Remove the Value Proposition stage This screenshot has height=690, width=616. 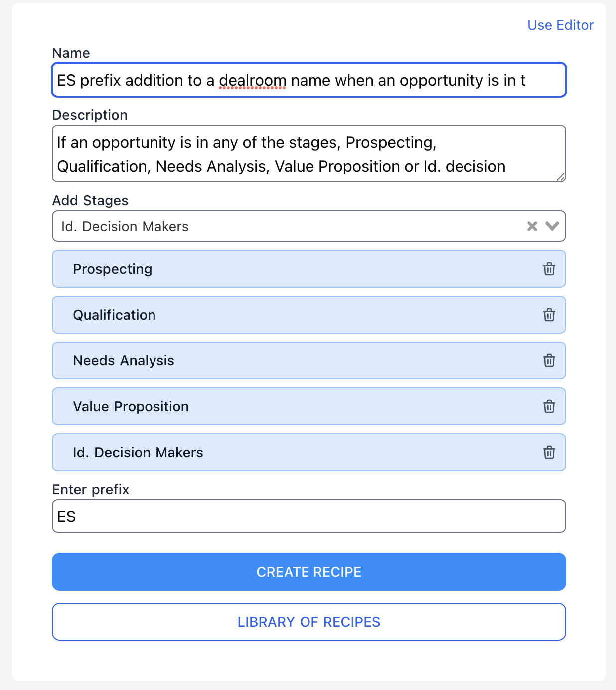click(x=549, y=406)
